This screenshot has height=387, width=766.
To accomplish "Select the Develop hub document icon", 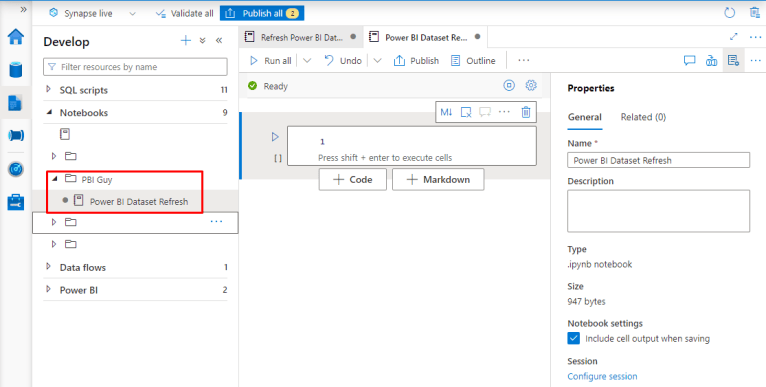I will click(16, 103).
